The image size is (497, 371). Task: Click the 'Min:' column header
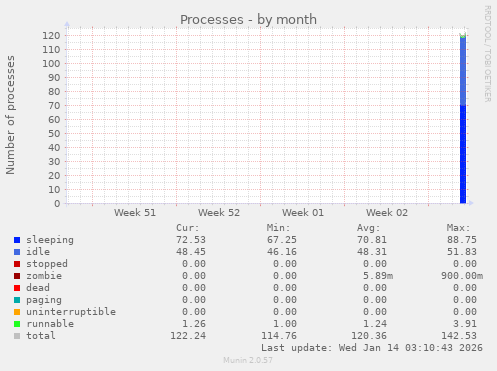coord(278,228)
